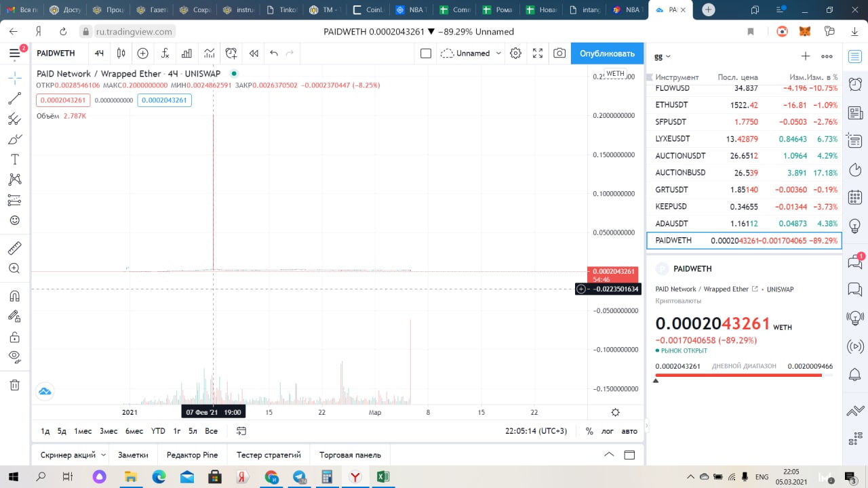Open the emoji icons tool
Viewport: 868px width, 488px height.
point(14,220)
